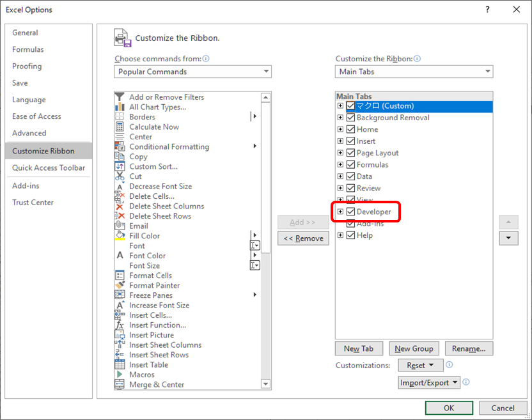The image size is (532, 420).
Task: Select the Add or Remove Filters funnel icon
Action: coord(120,97)
